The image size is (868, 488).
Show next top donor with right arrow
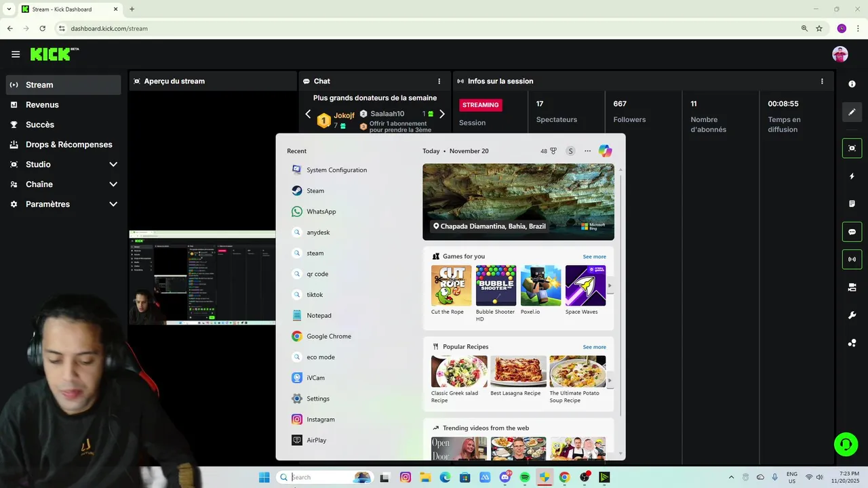point(442,114)
